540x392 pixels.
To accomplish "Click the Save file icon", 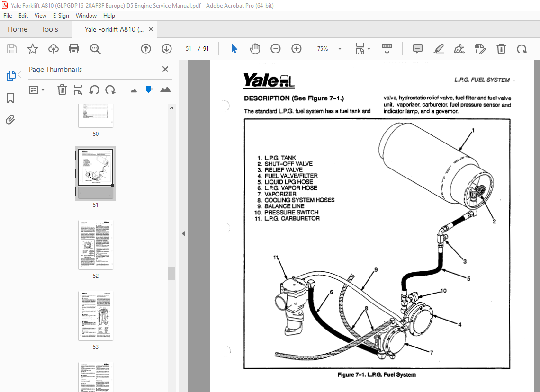I will pyautogui.click(x=12, y=49).
